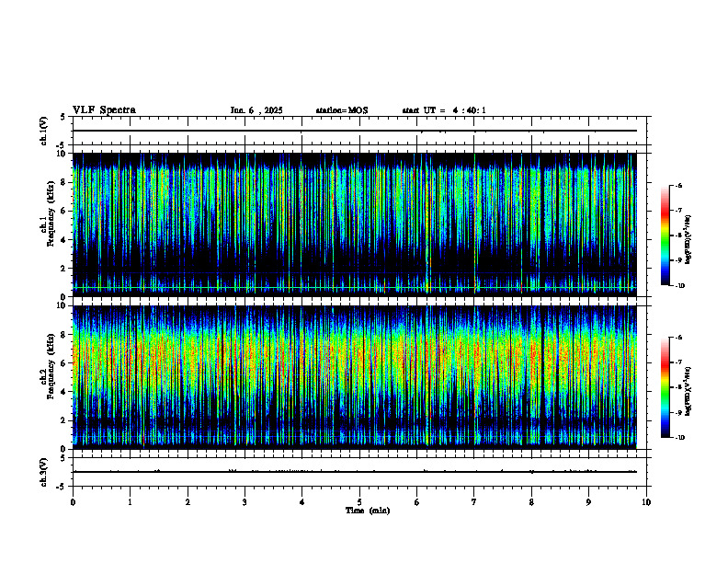The height and width of the screenshot is (563, 728).
Task: Click the ch.1 color scale bar
Action: click(665, 236)
